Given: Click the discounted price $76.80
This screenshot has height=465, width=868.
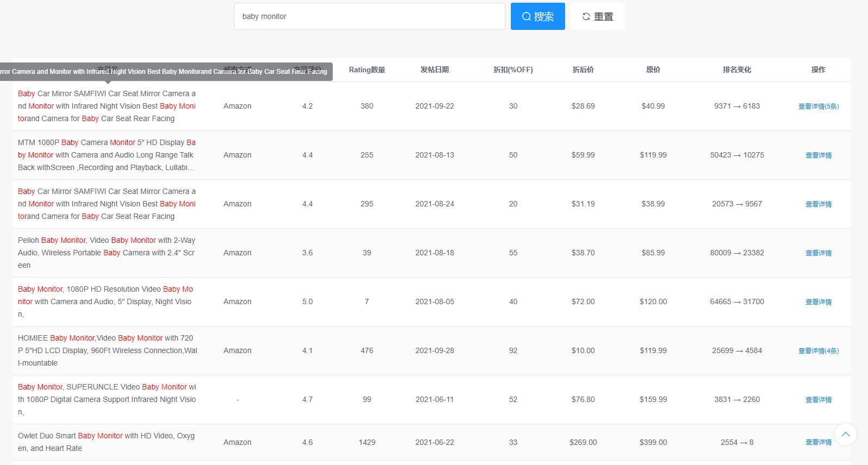Looking at the screenshot, I should pyautogui.click(x=583, y=399).
